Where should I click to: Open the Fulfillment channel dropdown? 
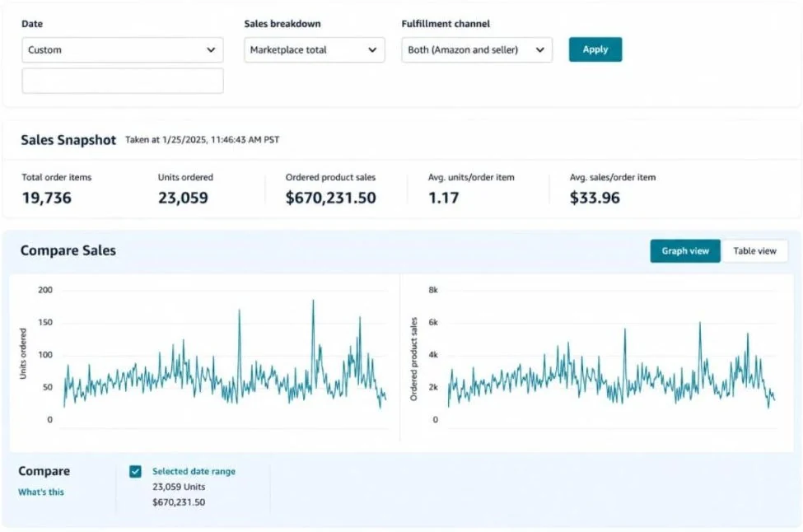[477, 49]
